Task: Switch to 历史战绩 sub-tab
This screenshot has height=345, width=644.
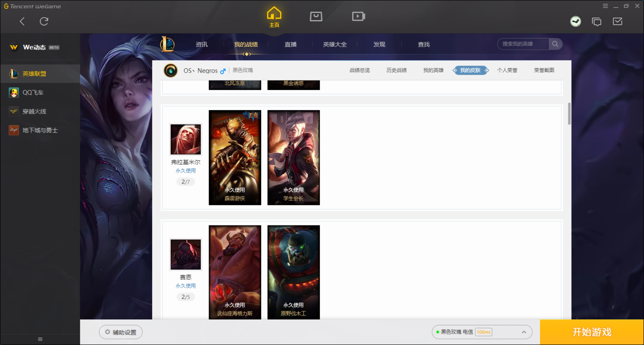Action: click(x=396, y=70)
